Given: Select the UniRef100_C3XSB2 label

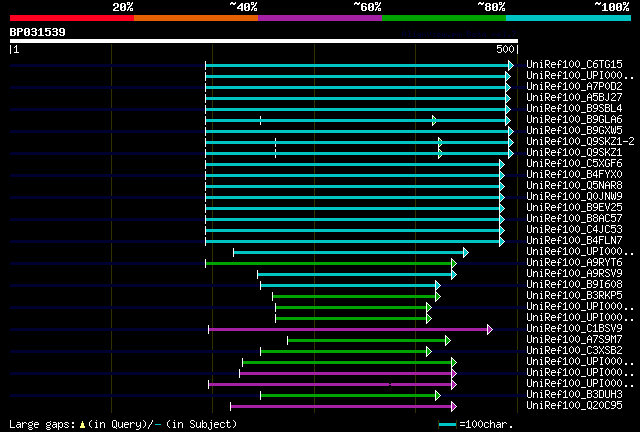Looking at the screenshot, I should click(x=574, y=351).
